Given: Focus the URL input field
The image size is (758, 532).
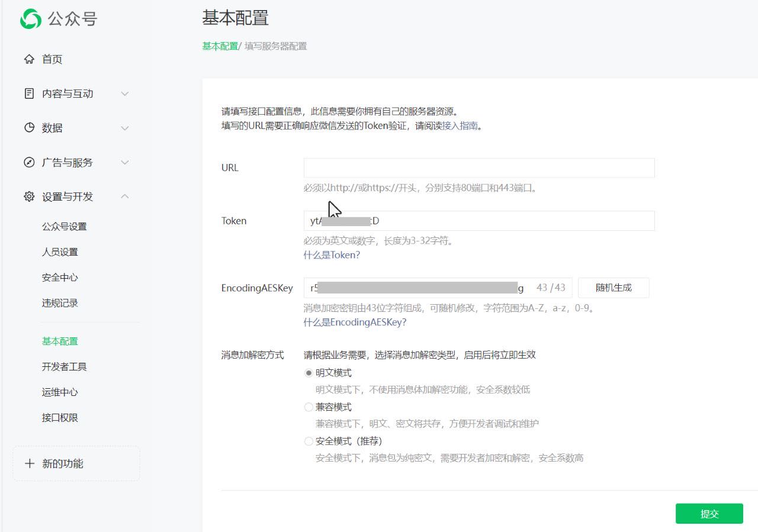Looking at the screenshot, I should click(478, 168).
